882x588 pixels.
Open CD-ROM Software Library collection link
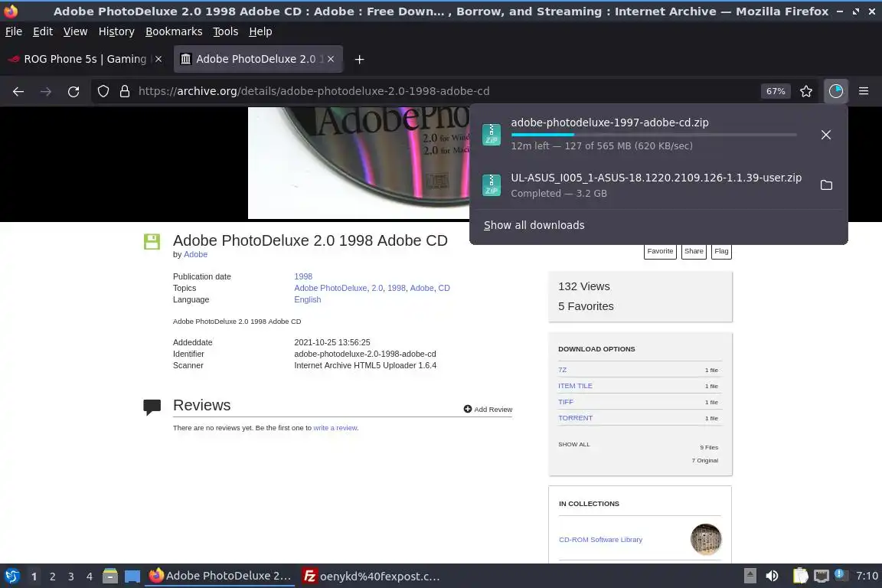coord(600,540)
